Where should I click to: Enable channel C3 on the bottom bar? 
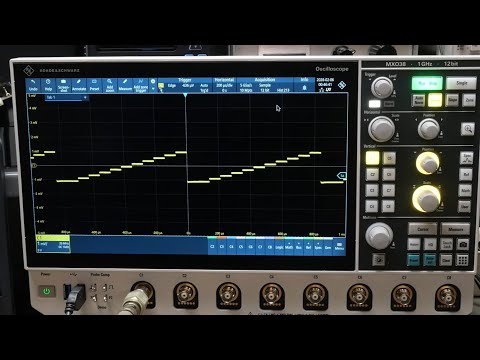pyautogui.click(x=222, y=246)
